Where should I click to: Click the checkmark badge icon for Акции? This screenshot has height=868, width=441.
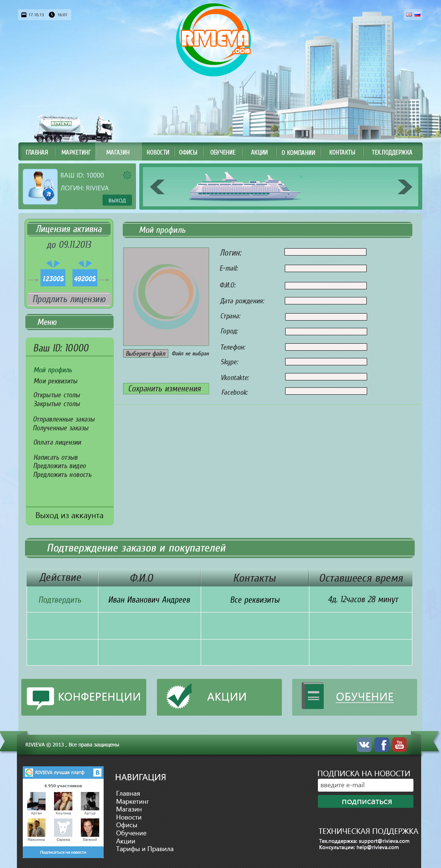pyautogui.click(x=179, y=697)
